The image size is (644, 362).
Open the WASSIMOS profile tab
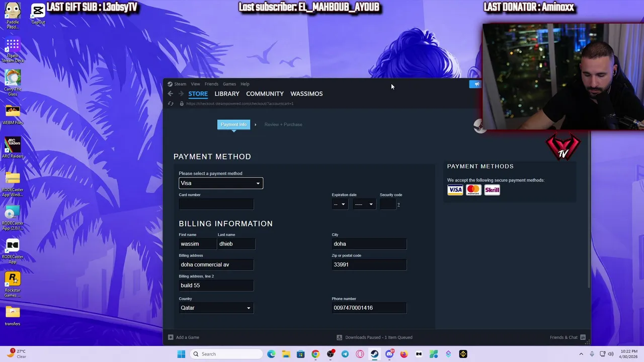click(306, 94)
